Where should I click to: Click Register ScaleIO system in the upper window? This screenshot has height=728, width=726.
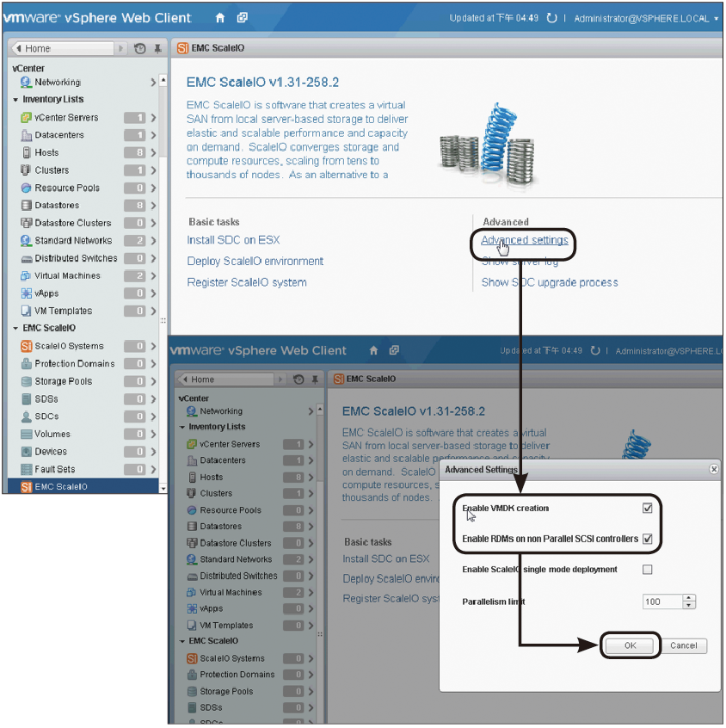pyautogui.click(x=247, y=283)
